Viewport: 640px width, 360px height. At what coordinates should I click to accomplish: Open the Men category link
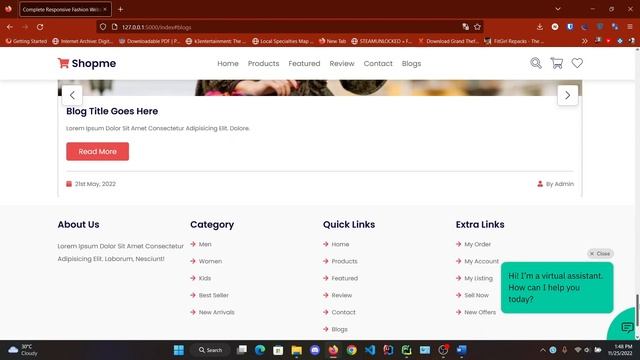(x=205, y=244)
